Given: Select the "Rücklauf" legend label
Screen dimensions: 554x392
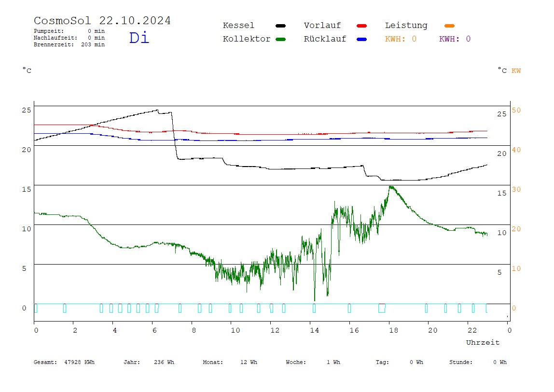Looking at the screenshot, I should (x=325, y=39).
